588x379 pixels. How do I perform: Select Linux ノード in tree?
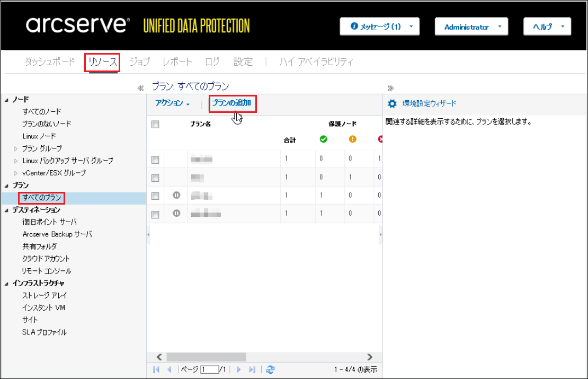pyautogui.click(x=39, y=136)
